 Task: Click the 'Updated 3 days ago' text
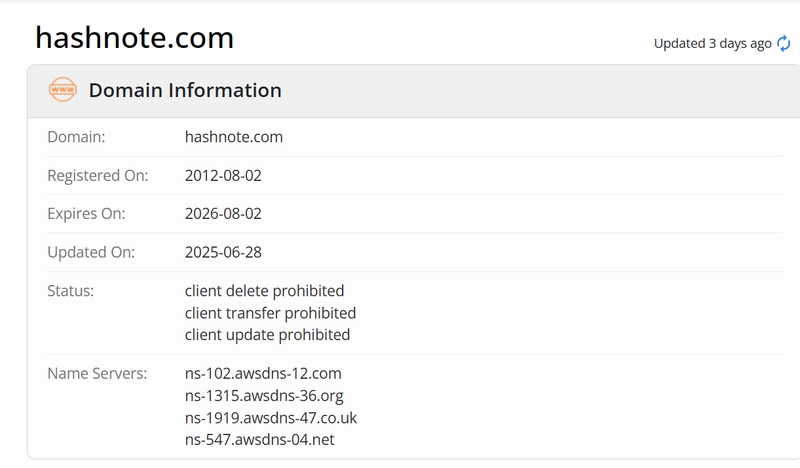(x=712, y=44)
